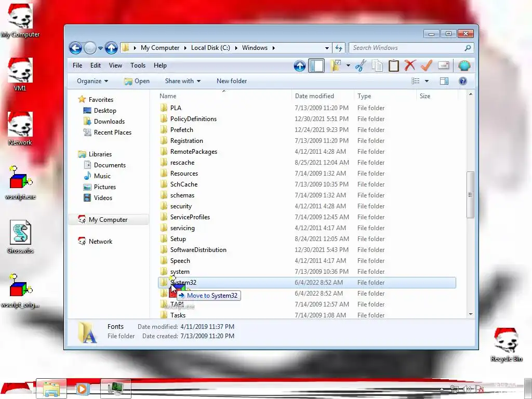Expand the breadcrumb arrow after My Computer

(x=185, y=48)
